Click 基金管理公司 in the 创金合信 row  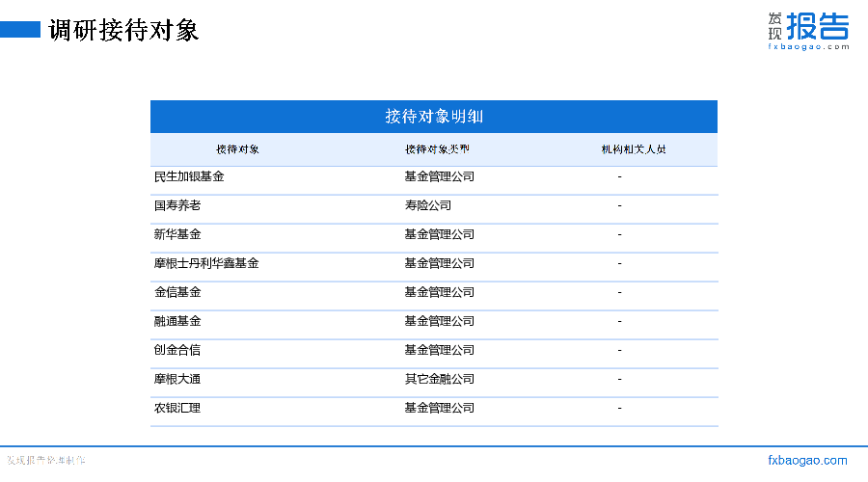point(440,350)
